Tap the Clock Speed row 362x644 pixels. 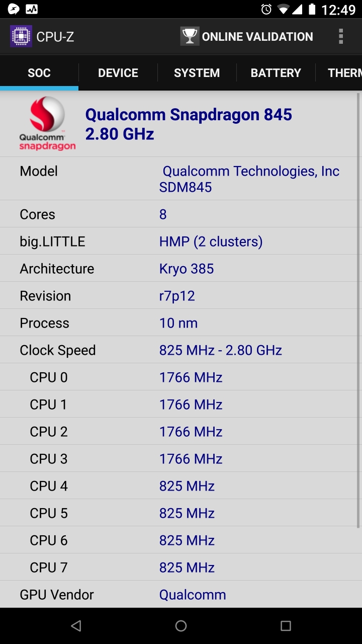point(181,350)
